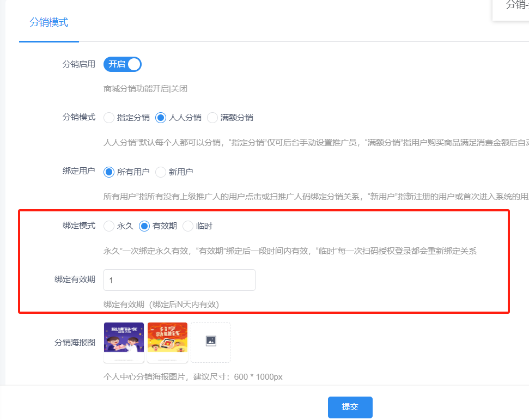Click the 绑定用户 field label
Viewport: 529px width, 420px height.
(x=79, y=171)
